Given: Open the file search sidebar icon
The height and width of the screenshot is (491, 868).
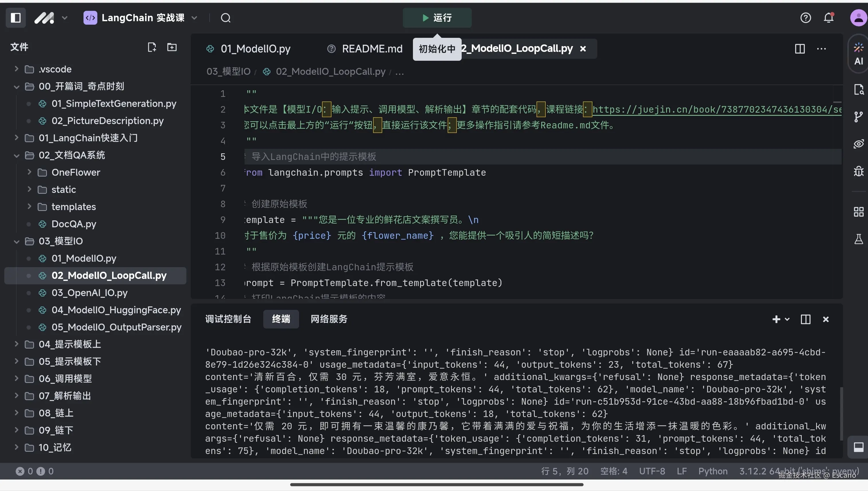Looking at the screenshot, I should tap(859, 90).
